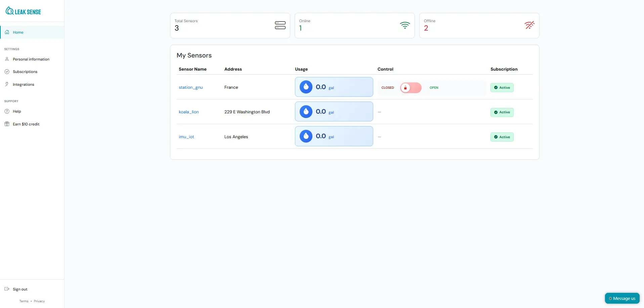
Task: Click the Sign out button
Action: [19, 289]
